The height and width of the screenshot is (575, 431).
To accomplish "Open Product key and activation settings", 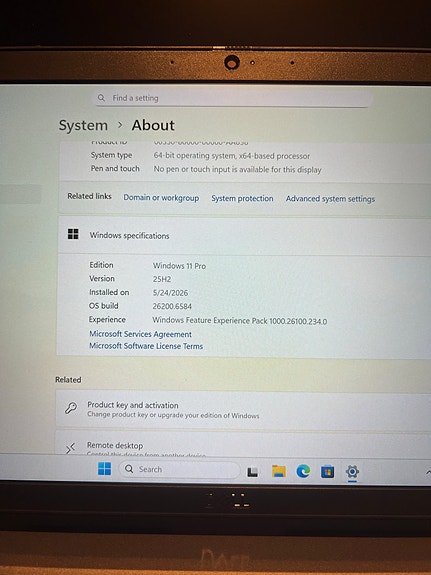I will point(243,410).
